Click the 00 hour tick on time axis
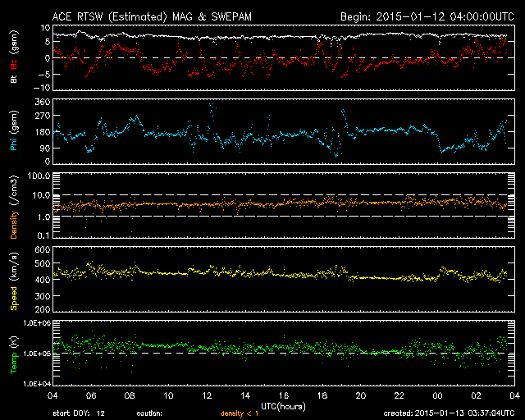This screenshot has width=525, height=420. point(437,396)
